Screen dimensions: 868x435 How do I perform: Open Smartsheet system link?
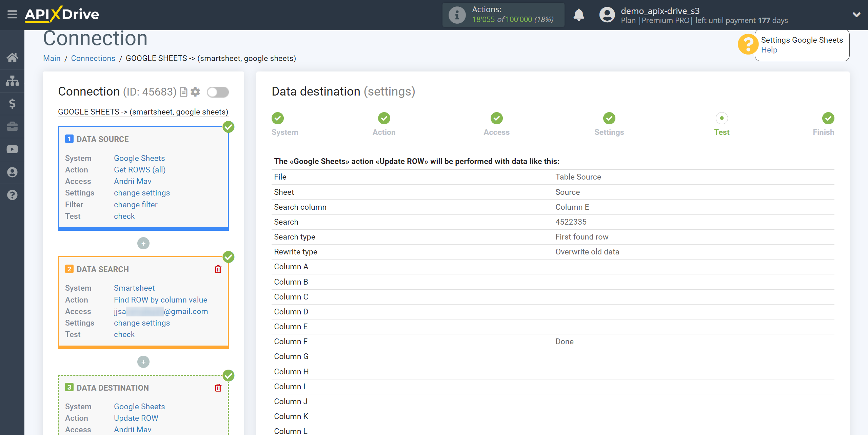tap(134, 288)
